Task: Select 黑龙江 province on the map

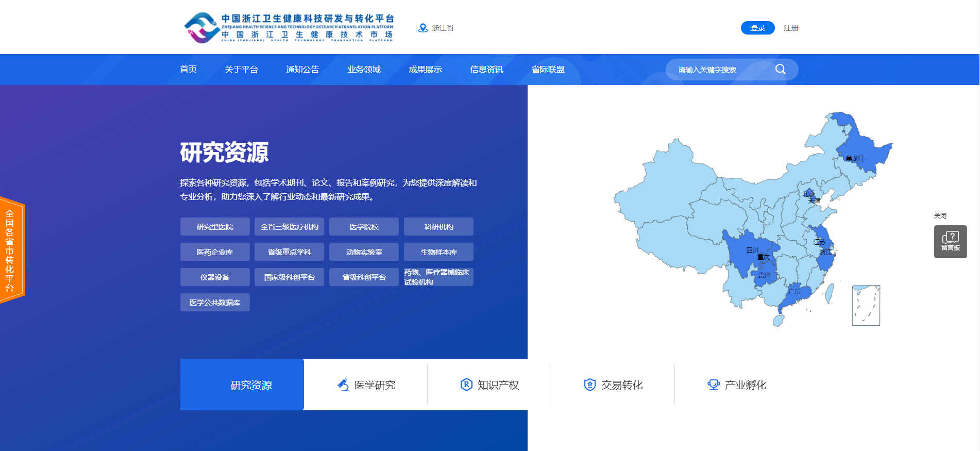Action: pos(855,155)
